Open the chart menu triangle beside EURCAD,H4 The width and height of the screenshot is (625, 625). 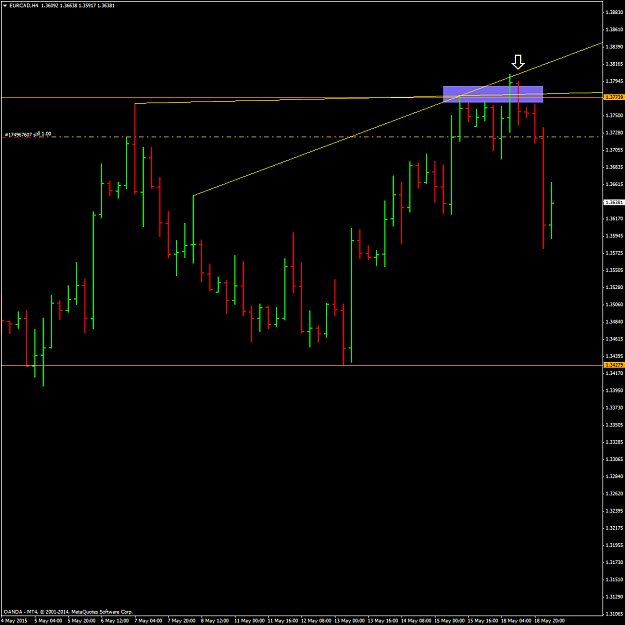click(4, 6)
